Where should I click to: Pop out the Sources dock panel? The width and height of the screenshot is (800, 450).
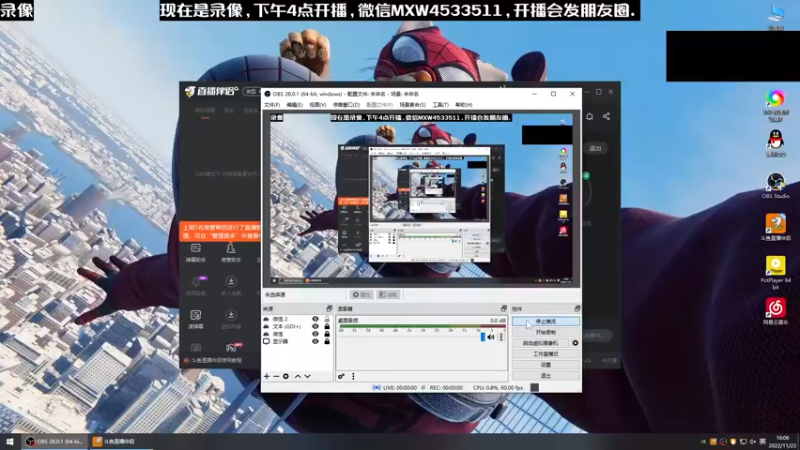(329, 309)
